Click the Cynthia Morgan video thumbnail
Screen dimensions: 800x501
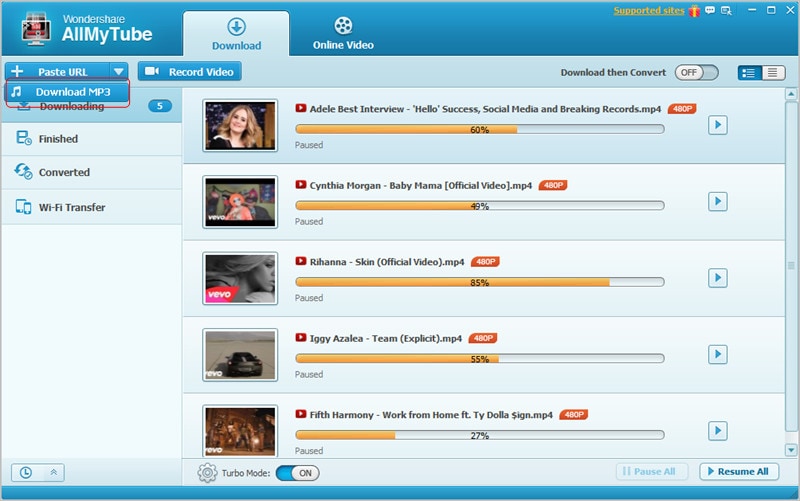pyautogui.click(x=240, y=202)
